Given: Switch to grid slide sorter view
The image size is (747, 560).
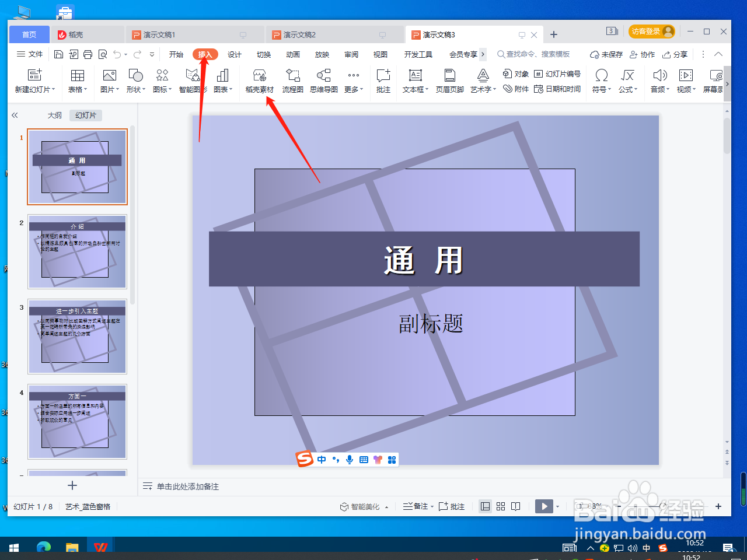Looking at the screenshot, I should [x=500, y=506].
